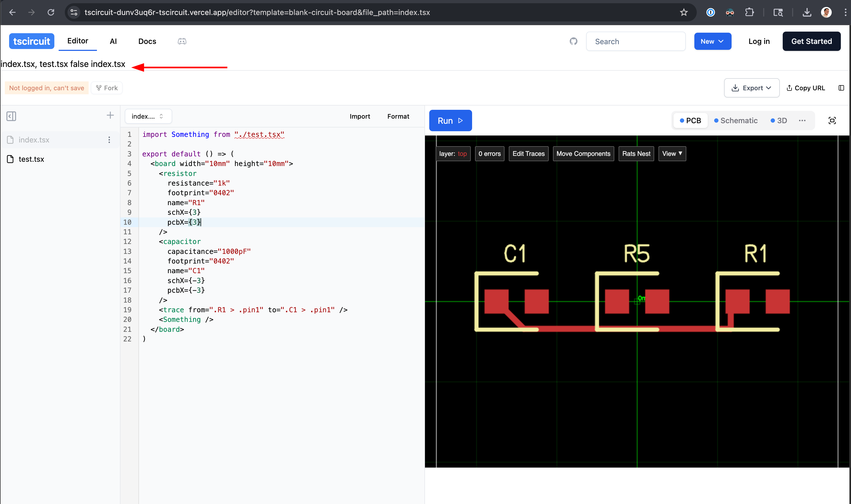Bookmark this page with star icon
Viewport: 851px width, 504px height.
[x=684, y=13]
